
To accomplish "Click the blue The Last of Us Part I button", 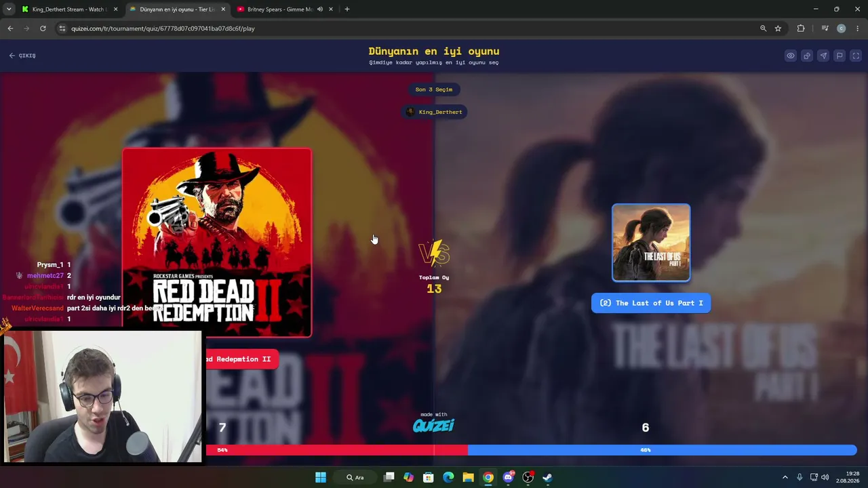I will point(651,303).
